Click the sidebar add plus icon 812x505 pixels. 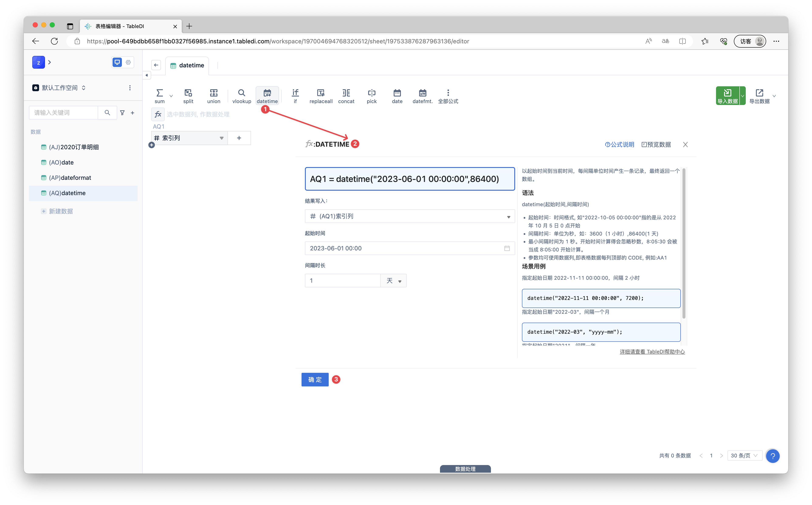coord(133,113)
